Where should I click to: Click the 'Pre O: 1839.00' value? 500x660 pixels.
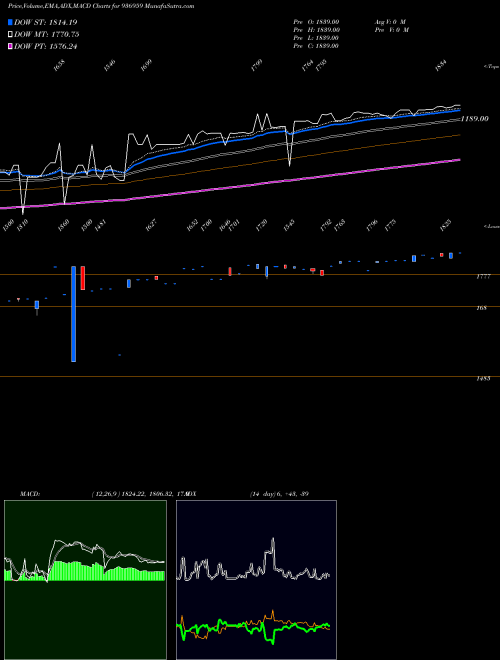coord(316,22)
